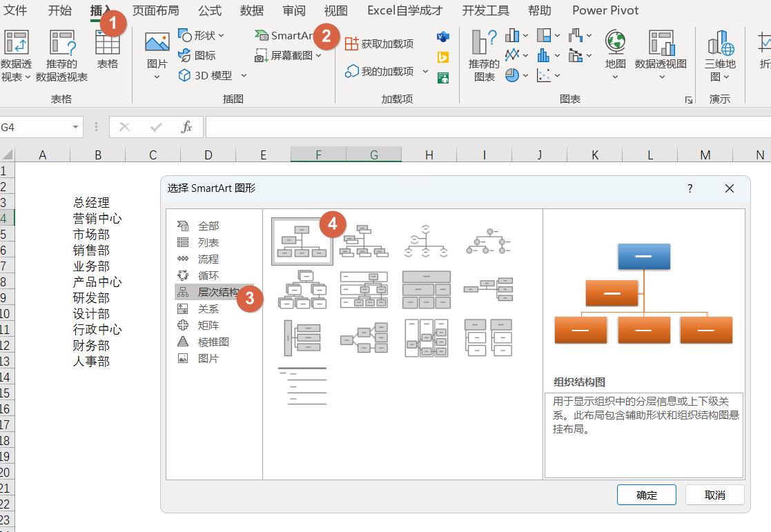The height and width of the screenshot is (532, 771).
Task: Open the 页面布局 ribbon tab
Action: 155,10
